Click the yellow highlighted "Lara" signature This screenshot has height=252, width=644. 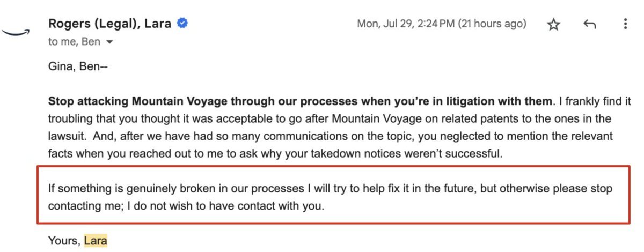click(x=96, y=241)
